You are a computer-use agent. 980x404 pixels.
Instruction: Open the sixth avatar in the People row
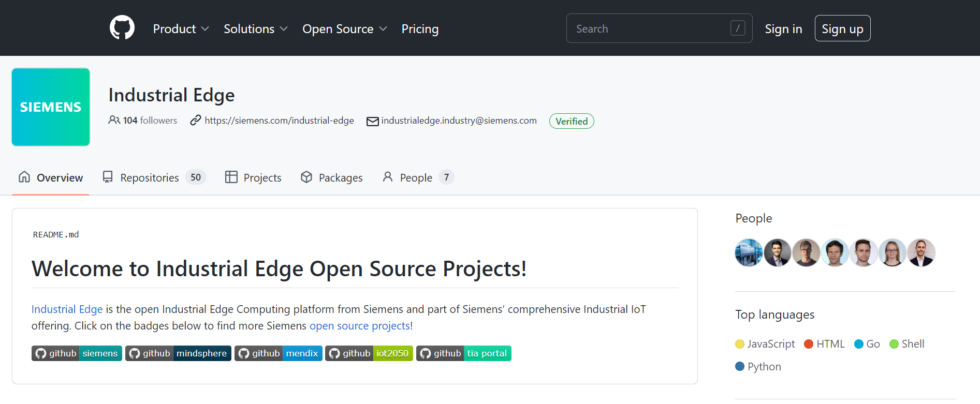click(893, 252)
